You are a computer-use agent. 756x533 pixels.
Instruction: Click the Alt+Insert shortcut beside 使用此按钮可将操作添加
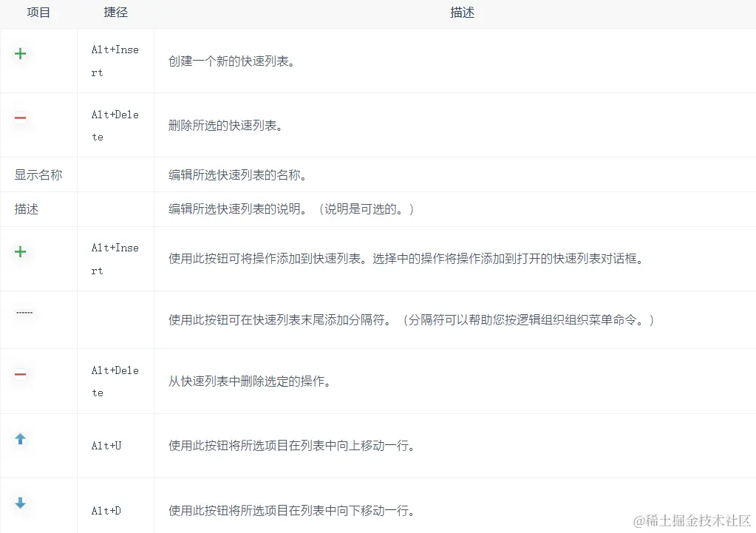115,259
